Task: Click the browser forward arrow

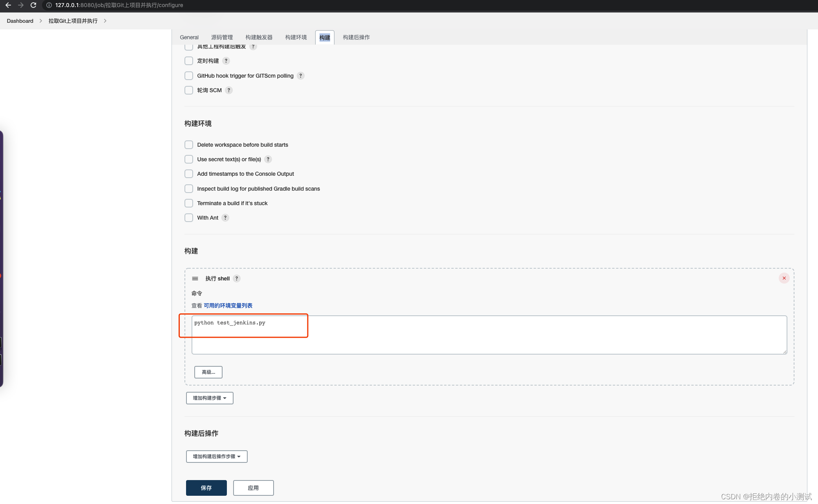Action: pyautogui.click(x=21, y=5)
